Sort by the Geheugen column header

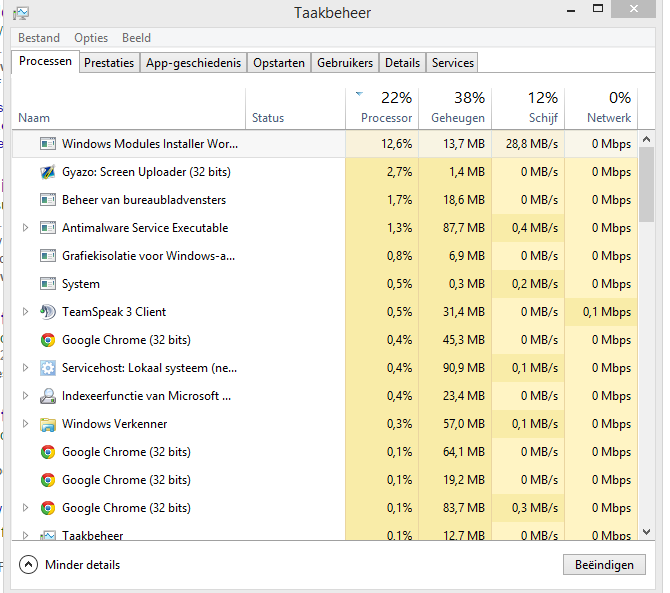pyautogui.click(x=455, y=109)
